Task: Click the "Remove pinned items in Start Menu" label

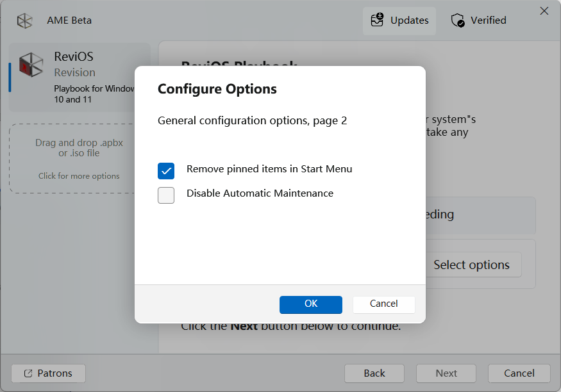Action: tap(269, 169)
